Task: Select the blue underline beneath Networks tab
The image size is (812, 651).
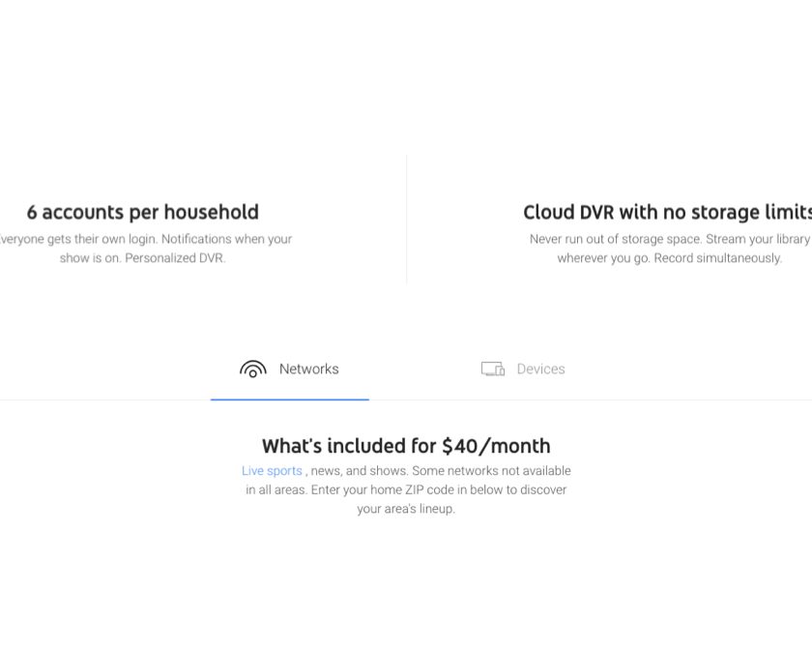Action: coord(290,399)
